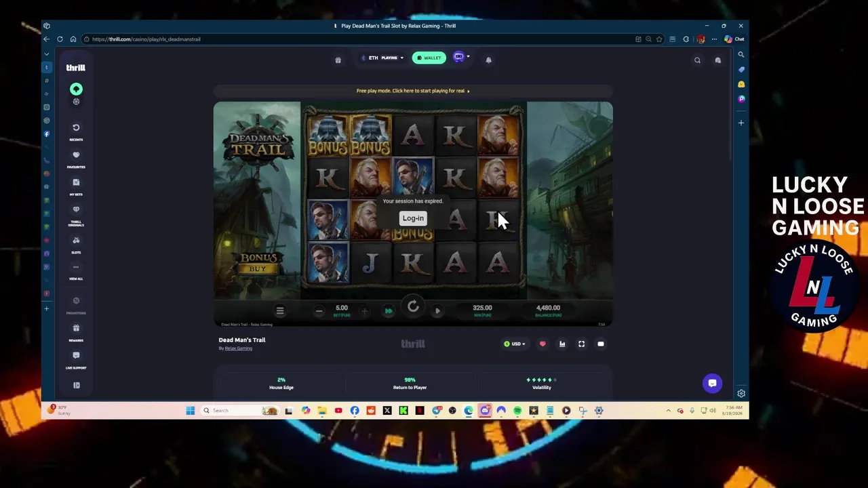Open Promotions in the sidebar
The image size is (868, 488).
pyautogui.click(x=76, y=301)
